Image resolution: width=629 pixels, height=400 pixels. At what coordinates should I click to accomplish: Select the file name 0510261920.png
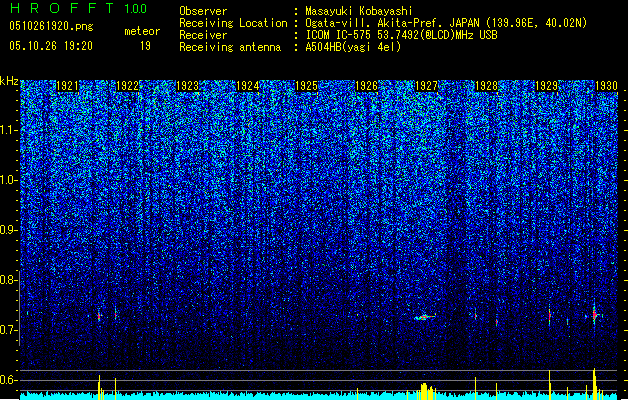pyautogui.click(x=51, y=26)
